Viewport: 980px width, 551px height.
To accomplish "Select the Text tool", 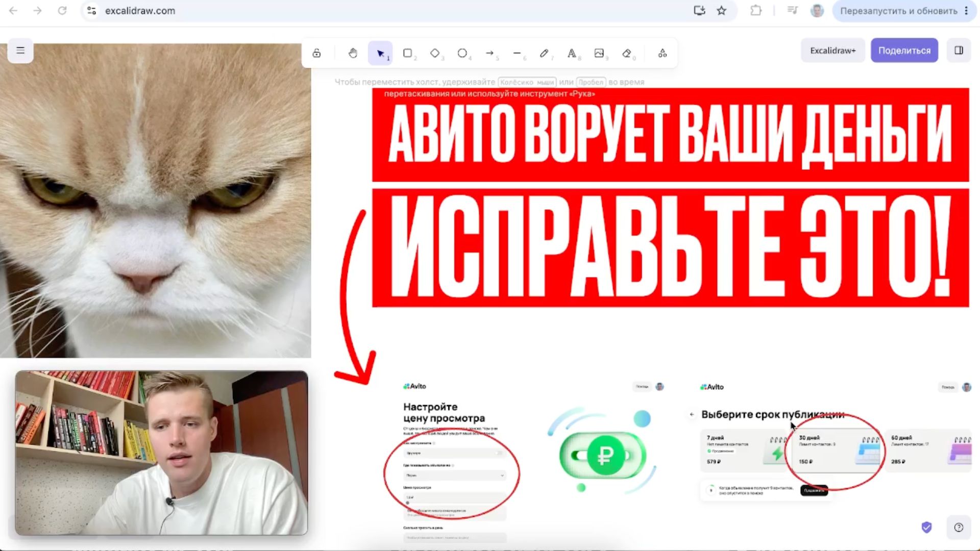I will tap(572, 53).
